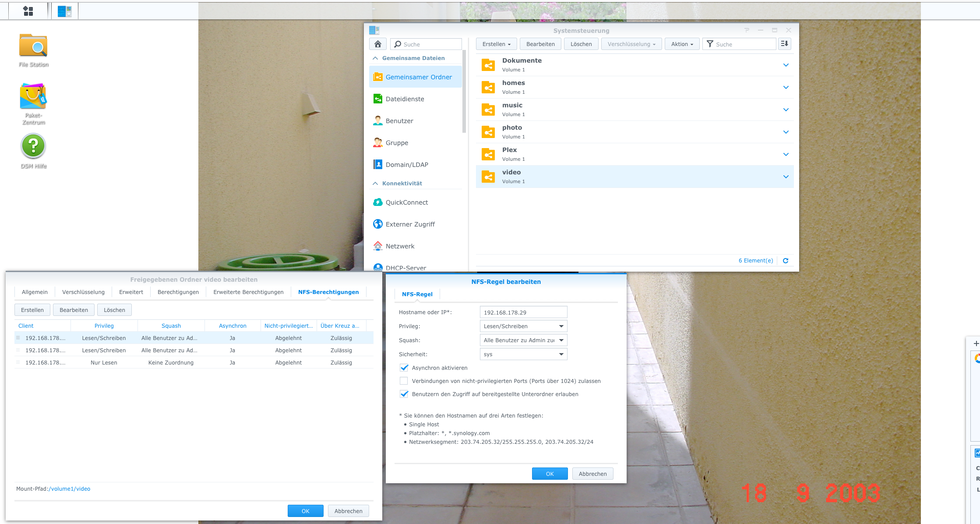Open the Sicherheit dropdown
980x524 pixels.
[523, 354]
